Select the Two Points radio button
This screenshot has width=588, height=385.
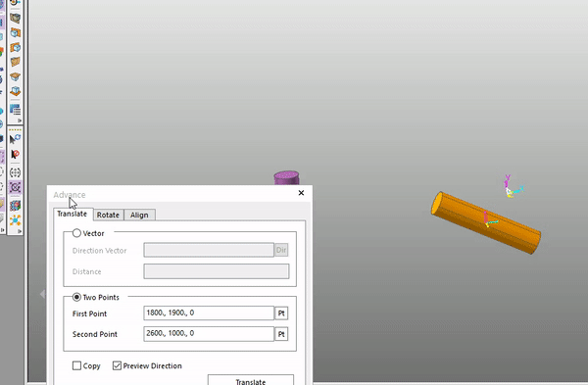[76, 297]
